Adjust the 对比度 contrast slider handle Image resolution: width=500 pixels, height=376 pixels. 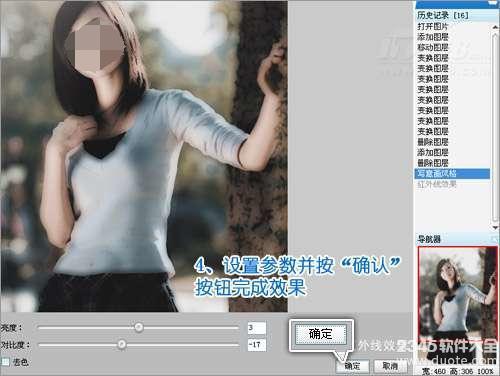[x=122, y=344]
